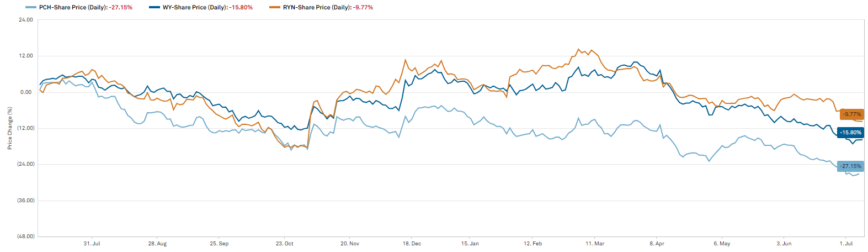Click the 12. Feb date marker
This screenshot has width=868, height=252.
[x=532, y=244]
